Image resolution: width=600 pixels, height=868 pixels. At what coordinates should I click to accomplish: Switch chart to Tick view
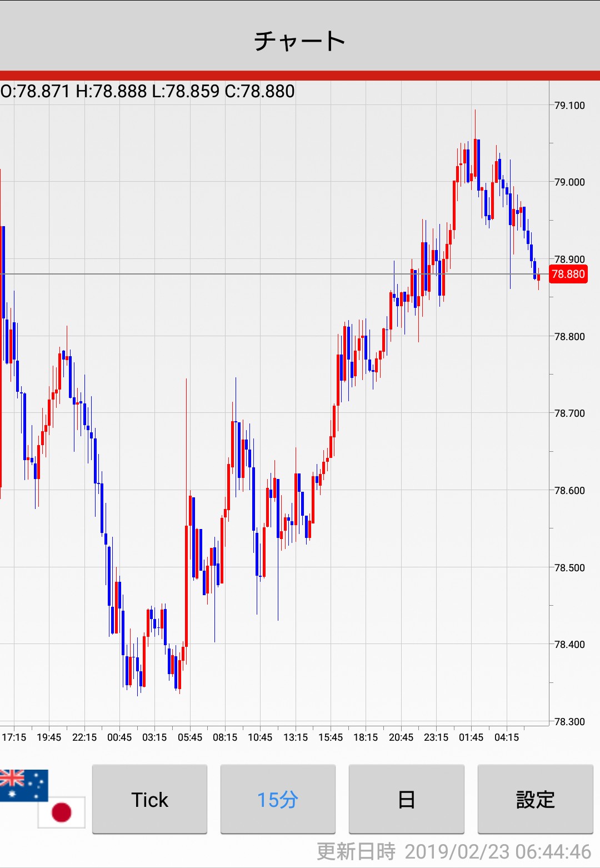(x=149, y=799)
